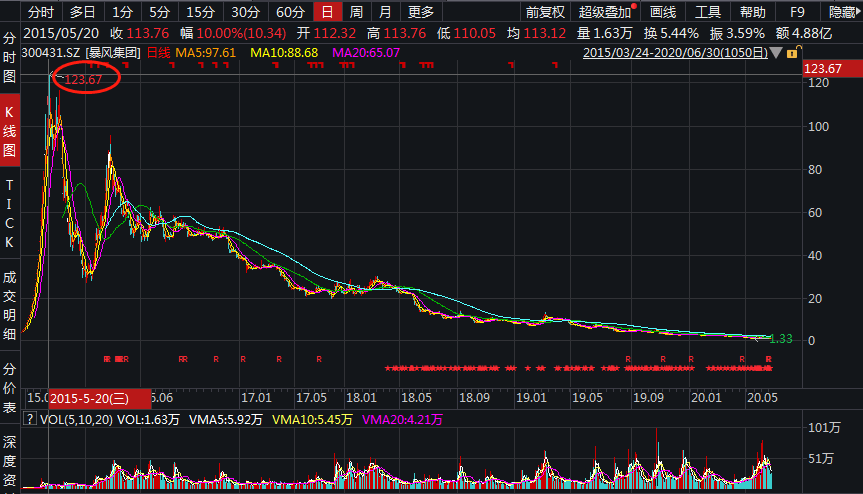This screenshot has height=494, width=863.
Task: Switch to the K线图 sidebar view
Action: 10,132
